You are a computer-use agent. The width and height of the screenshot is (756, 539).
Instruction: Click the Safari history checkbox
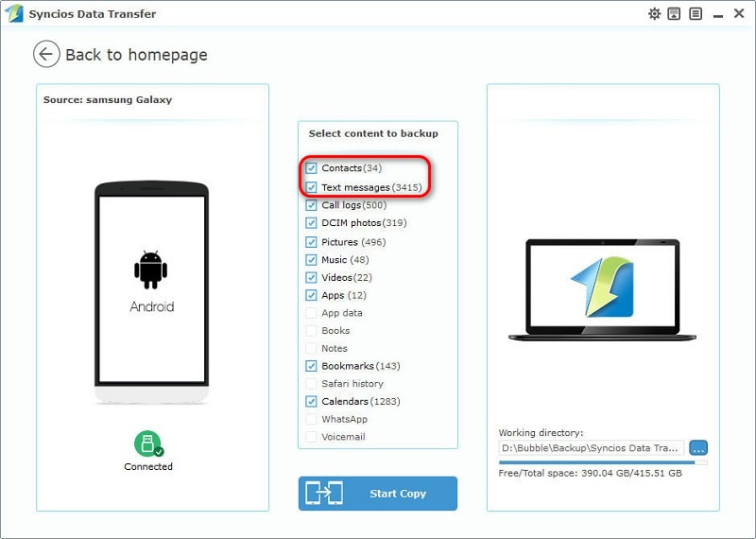pos(312,384)
